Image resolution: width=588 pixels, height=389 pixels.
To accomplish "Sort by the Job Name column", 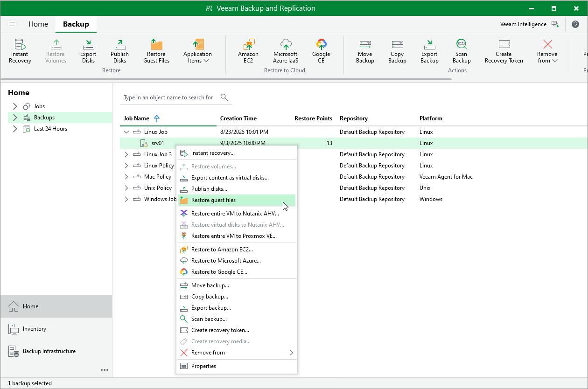I will point(136,118).
